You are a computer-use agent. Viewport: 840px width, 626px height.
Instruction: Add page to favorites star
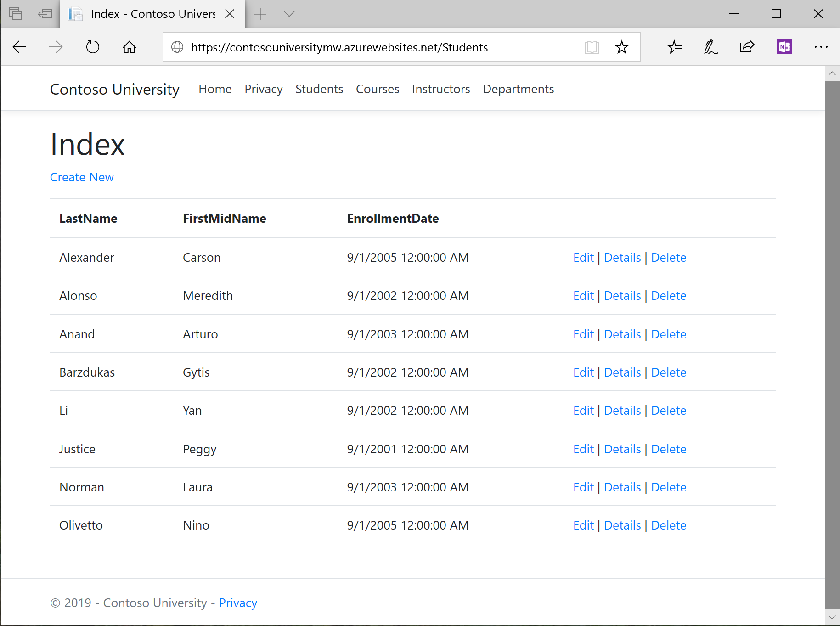[x=621, y=47]
